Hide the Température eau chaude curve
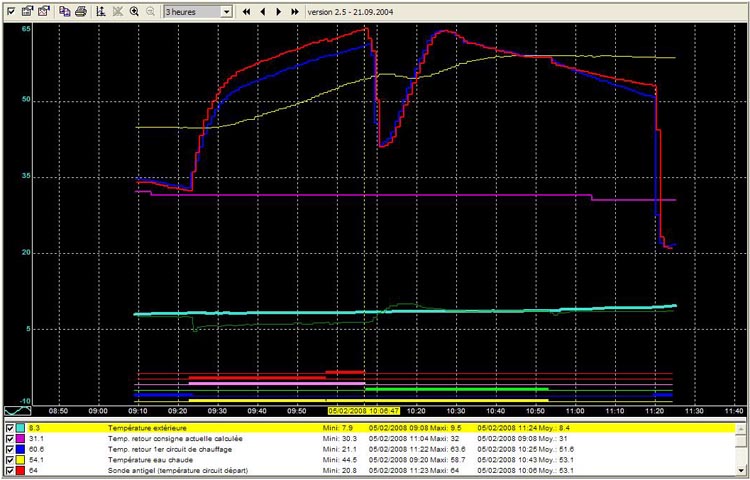This screenshot has width=750, height=480. point(10,460)
